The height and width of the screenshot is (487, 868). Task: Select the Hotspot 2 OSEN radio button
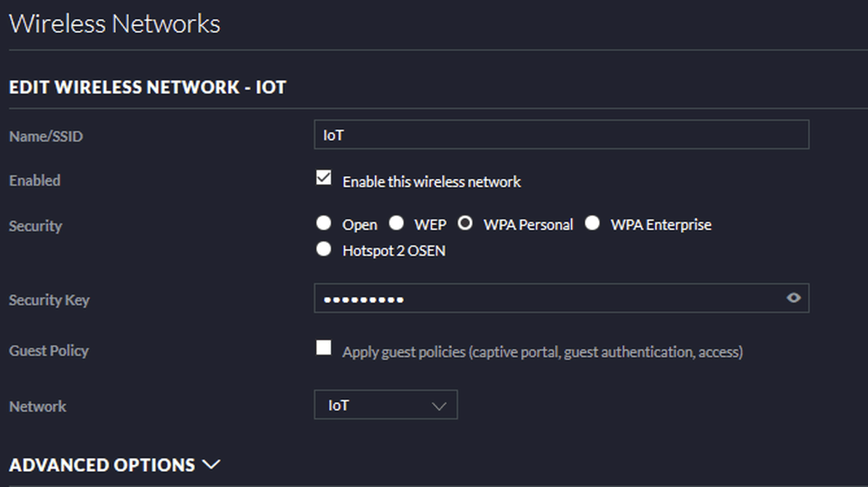click(324, 250)
